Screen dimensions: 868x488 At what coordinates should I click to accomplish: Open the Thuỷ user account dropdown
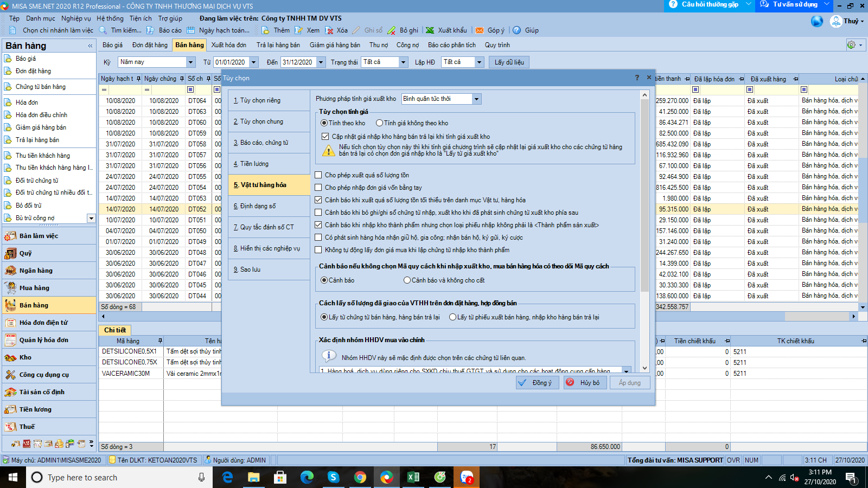coord(847,21)
